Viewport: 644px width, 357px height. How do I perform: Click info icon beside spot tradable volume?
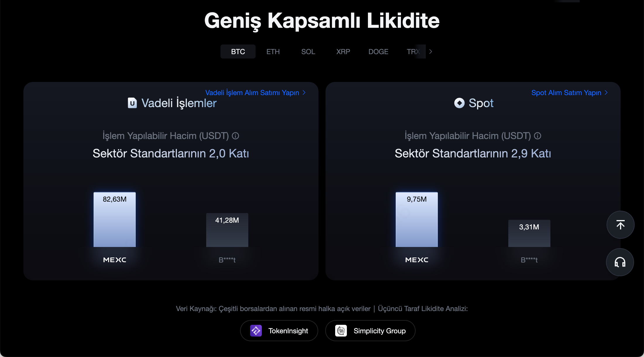[x=538, y=136]
